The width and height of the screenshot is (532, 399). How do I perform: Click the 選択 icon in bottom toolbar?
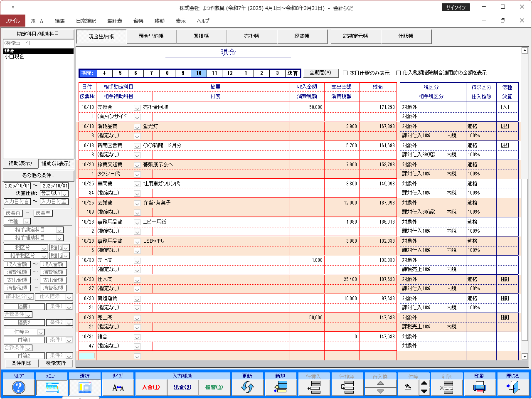[x=85, y=387]
